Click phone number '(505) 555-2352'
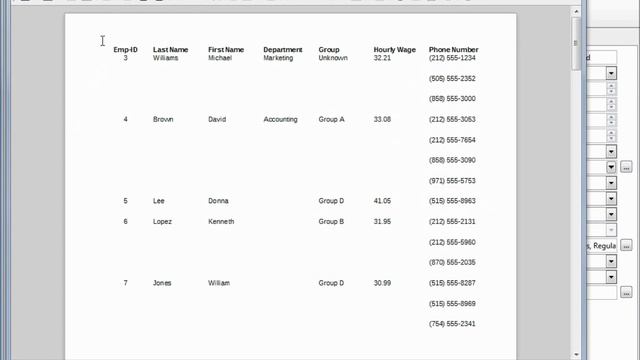The height and width of the screenshot is (360, 640). 452,78
